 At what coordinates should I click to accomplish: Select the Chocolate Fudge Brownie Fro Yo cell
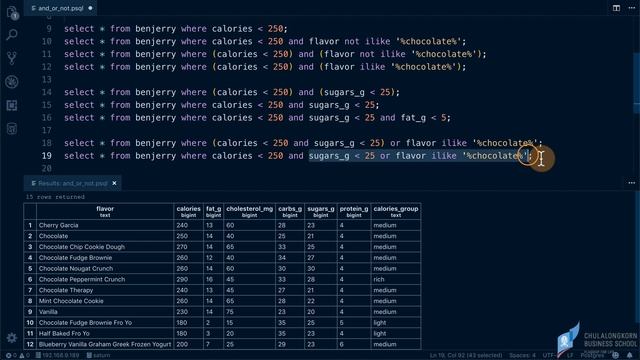[x=105, y=322]
